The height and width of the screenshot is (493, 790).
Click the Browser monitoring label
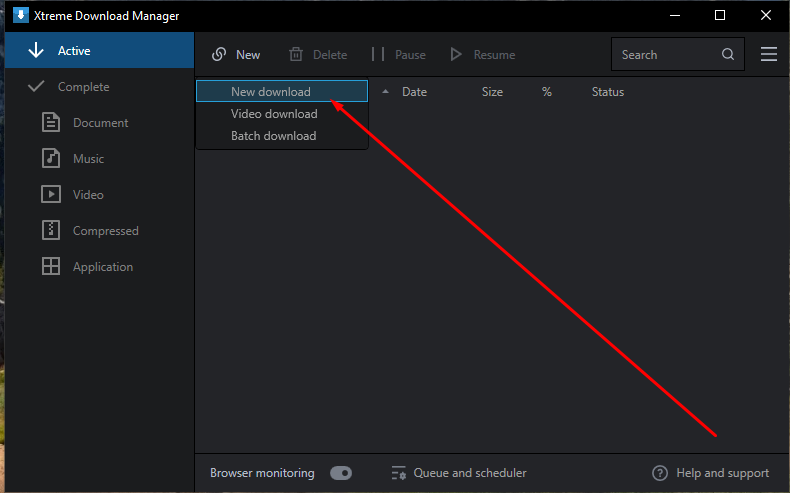262,473
